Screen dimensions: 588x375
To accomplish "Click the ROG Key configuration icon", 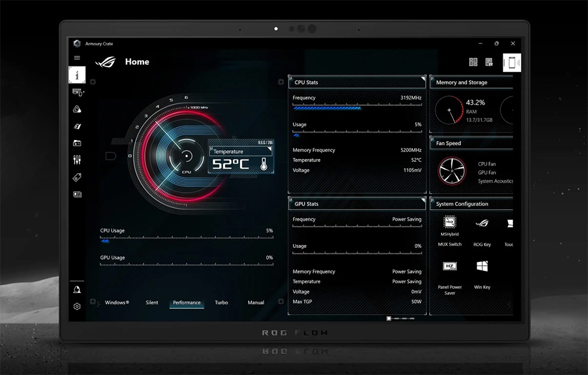I will pos(482,223).
